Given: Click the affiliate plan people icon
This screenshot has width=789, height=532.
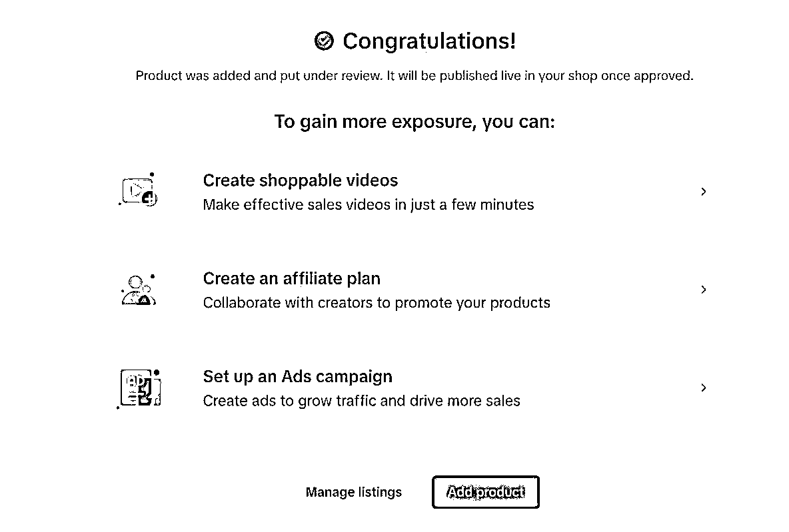Looking at the screenshot, I should (139, 290).
